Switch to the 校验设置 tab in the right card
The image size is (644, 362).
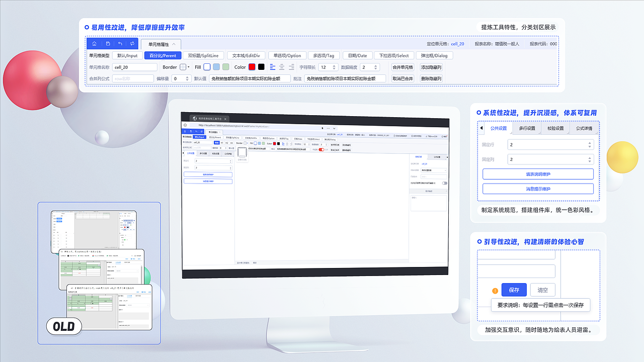pos(555,128)
